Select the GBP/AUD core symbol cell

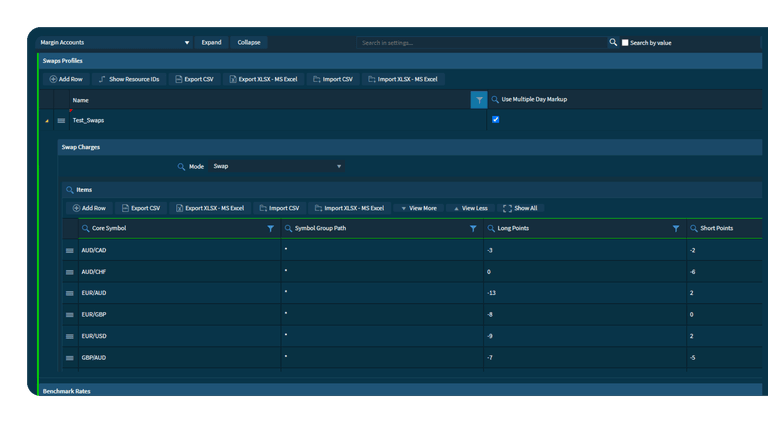coord(179,357)
